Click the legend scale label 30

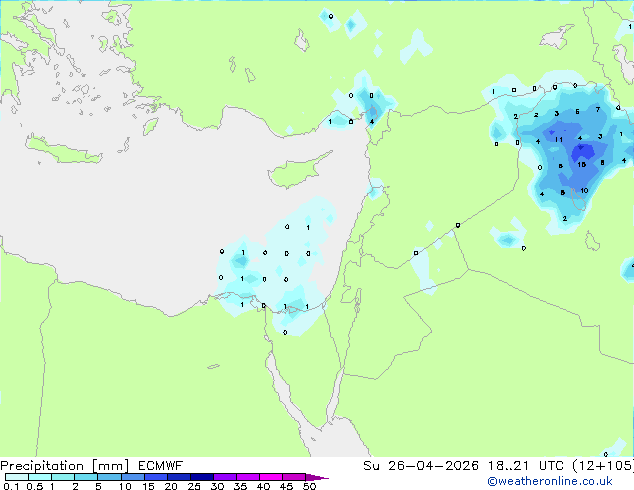217,486
